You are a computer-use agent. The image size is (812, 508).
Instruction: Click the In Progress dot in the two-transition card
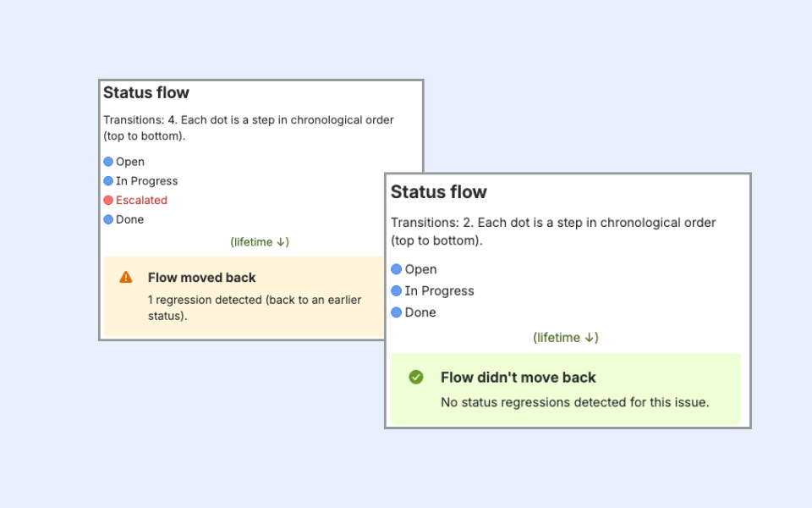397,290
